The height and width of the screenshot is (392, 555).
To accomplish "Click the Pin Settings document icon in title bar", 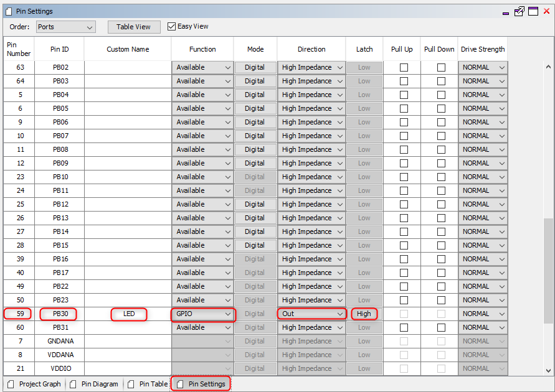I will (9, 11).
